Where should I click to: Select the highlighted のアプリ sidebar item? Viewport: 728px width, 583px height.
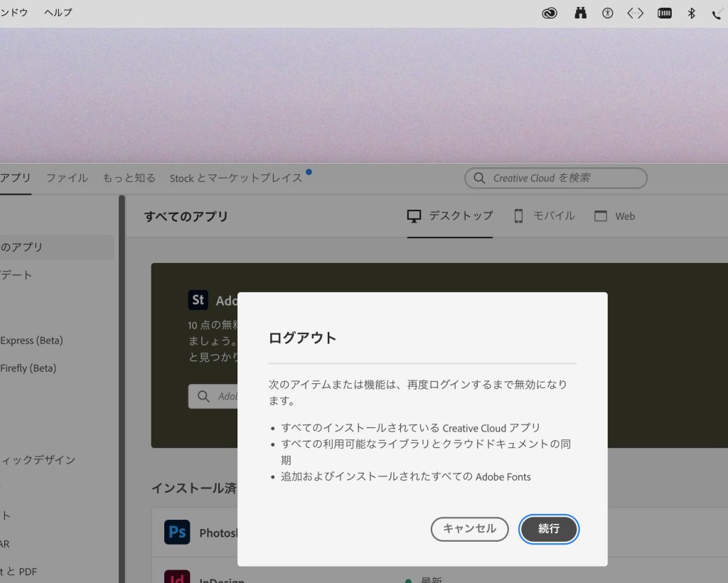[x=57, y=247]
